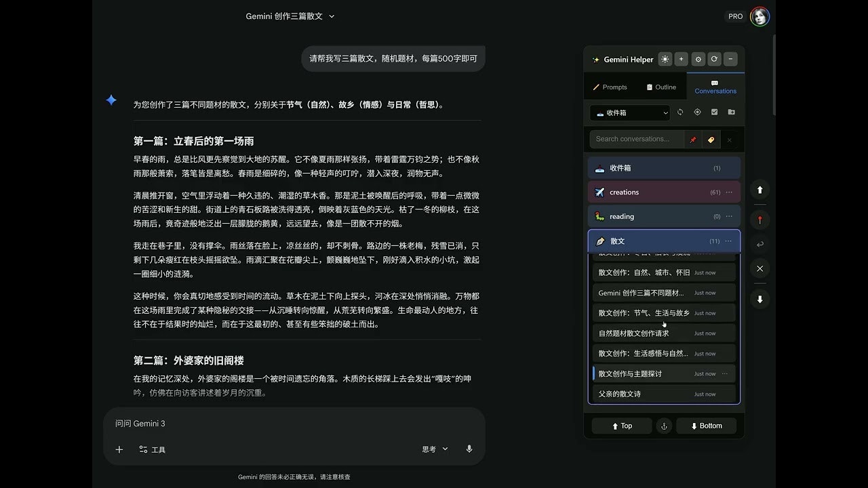Click the Bottom button
Viewport: 868px width, 488px height.
click(x=706, y=426)
